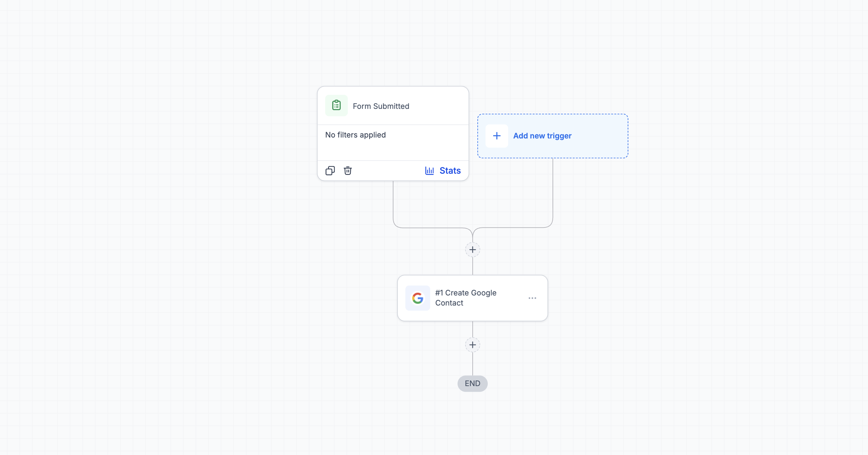Click the Form Submitted clipboard icon
Screen dimensions: 868x455
coord(336,105)
